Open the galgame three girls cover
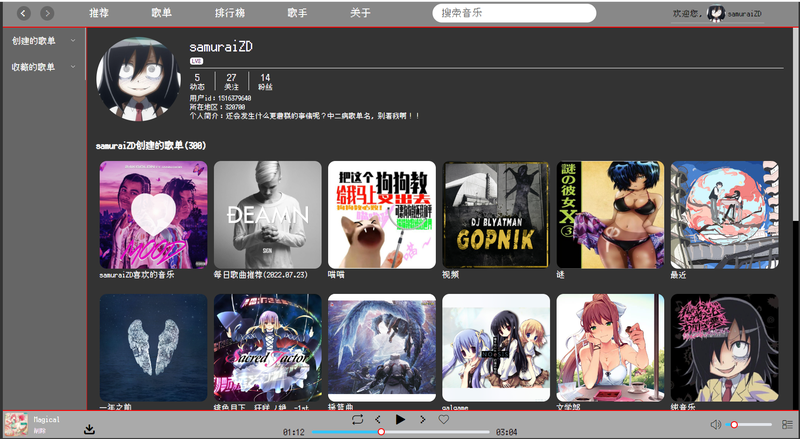Screen dimensions: 800x439 click(496, 348)
